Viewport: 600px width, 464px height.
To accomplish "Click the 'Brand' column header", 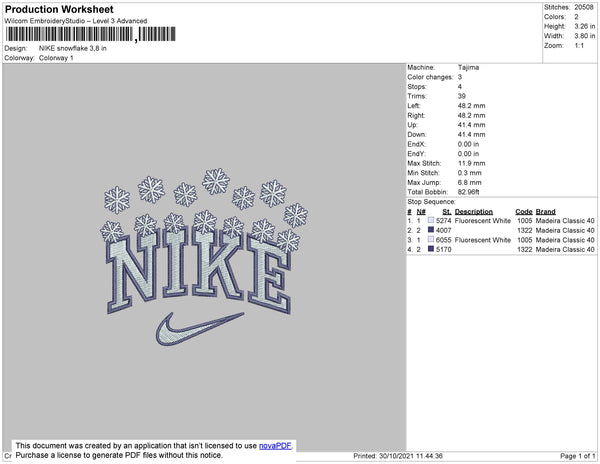I will point(545,212).
